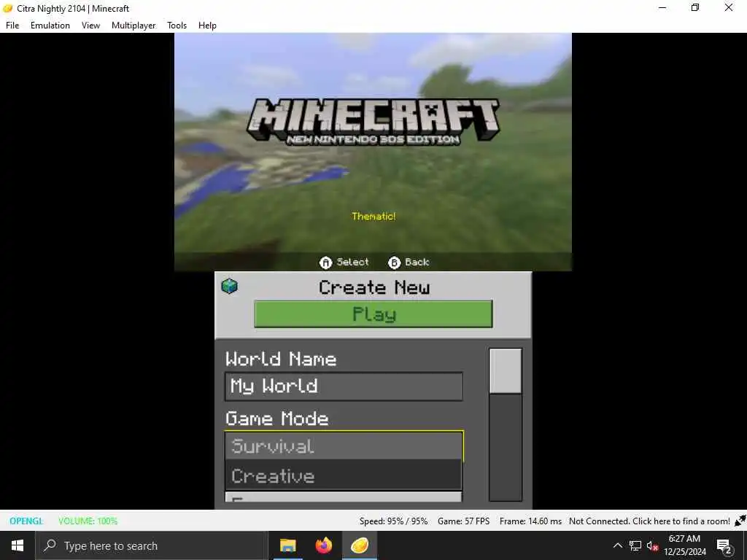This screenshot has height=560, width=747.
Task: Open the Emulation menu
Action: pos(50,26)
